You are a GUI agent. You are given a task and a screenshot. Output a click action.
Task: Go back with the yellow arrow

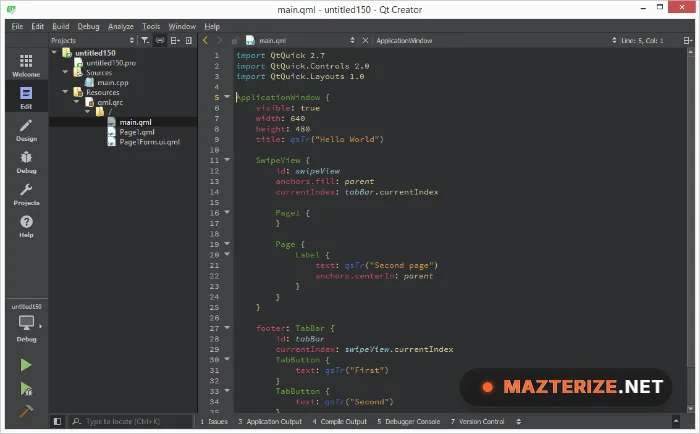(205, 40)
